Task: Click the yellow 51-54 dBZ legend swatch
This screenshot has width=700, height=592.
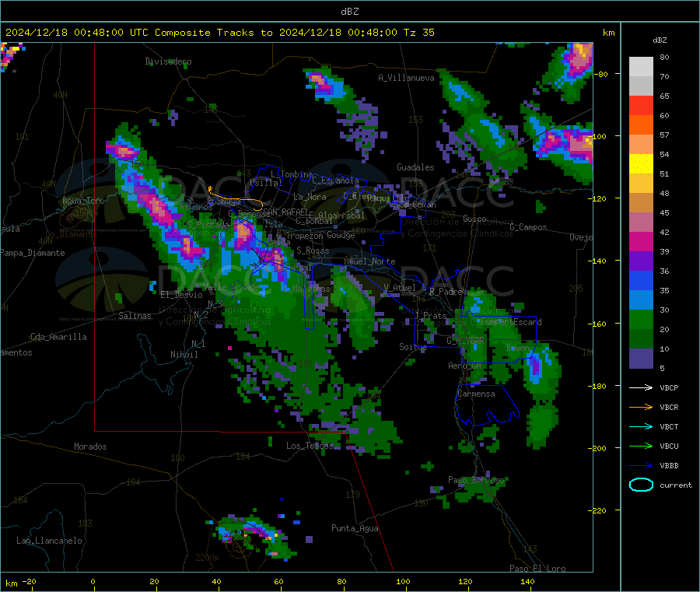Action: pos(641,164)
